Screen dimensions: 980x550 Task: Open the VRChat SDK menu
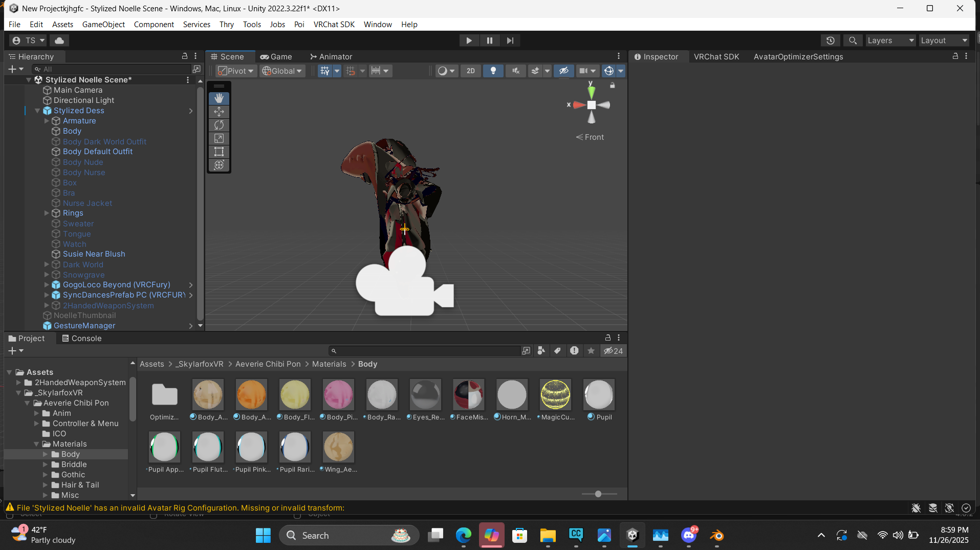(334, 24)
